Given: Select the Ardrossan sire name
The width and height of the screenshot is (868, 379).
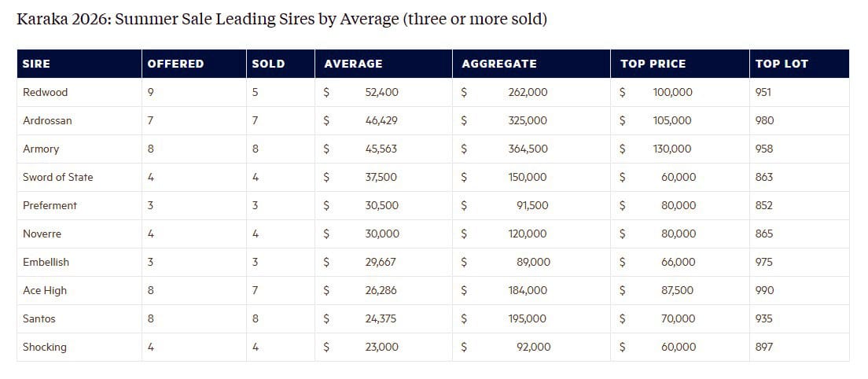Looking at the screenshot, I should (47, 120).
